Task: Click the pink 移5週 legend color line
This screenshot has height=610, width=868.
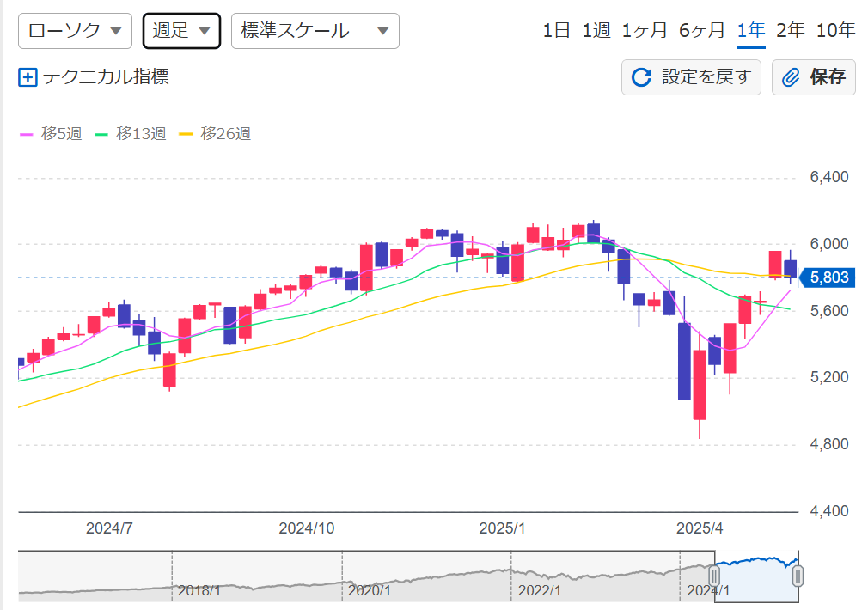Action: (x=26, y=135)
